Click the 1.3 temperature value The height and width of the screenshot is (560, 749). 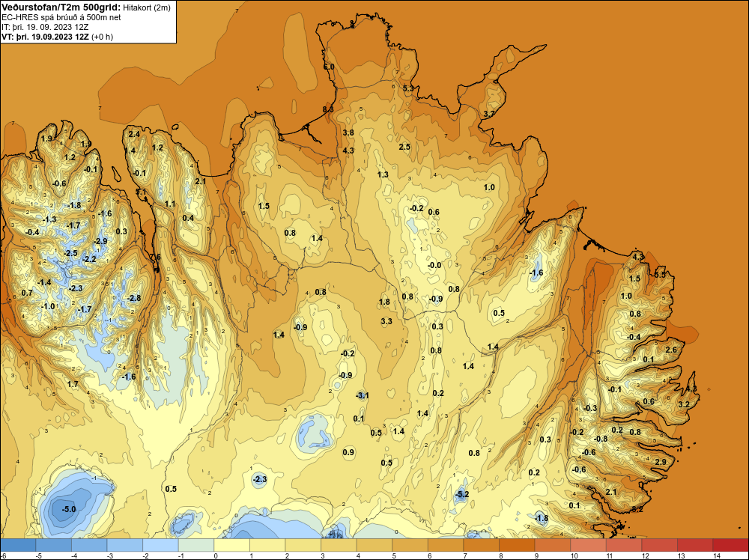[x=383, y=174]
